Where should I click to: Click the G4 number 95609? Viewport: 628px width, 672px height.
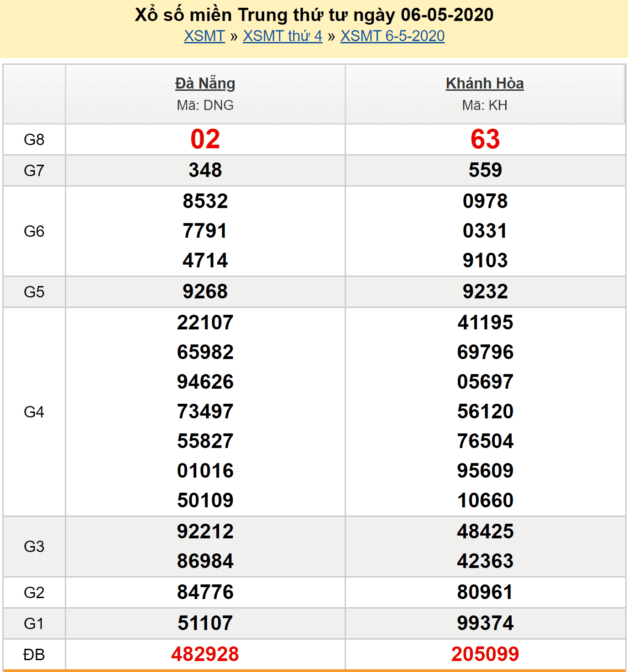pyautogui.click(x=485, y=471)
